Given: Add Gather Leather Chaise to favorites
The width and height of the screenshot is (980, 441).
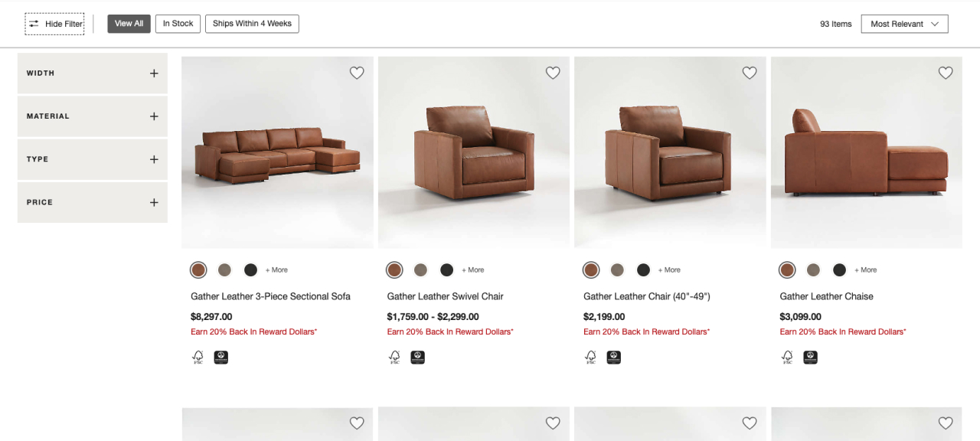Looking at the screenshot, I should (946, 73).
